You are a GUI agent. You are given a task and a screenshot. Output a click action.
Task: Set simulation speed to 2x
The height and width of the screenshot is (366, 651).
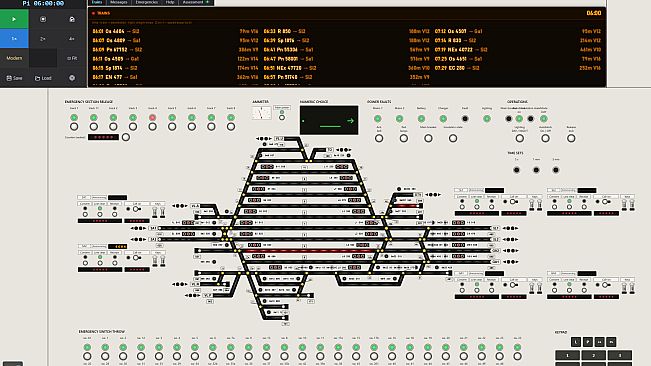tap(43, 39)
